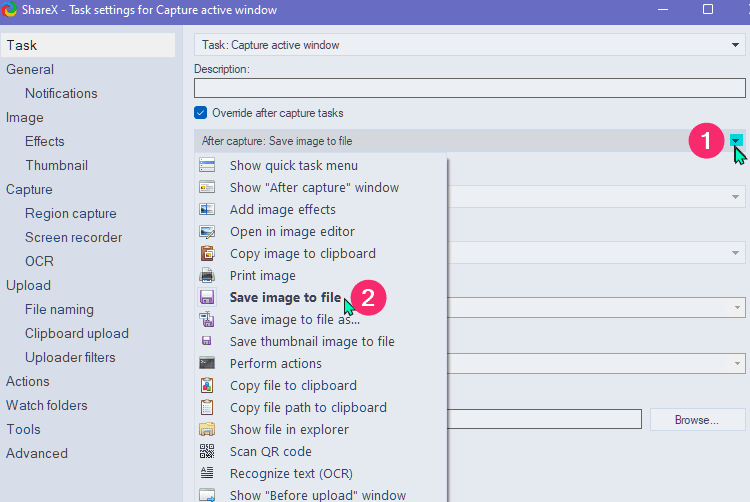The width and height of the screenshot is (750, 502).
Task: Choose Show "After capture" window entry
Action: click(321, 187)
